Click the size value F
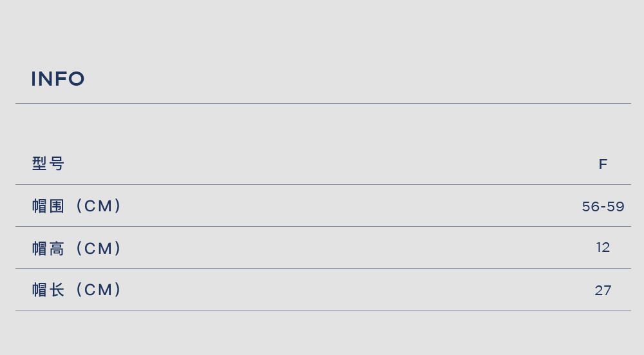 click(603, 164)
